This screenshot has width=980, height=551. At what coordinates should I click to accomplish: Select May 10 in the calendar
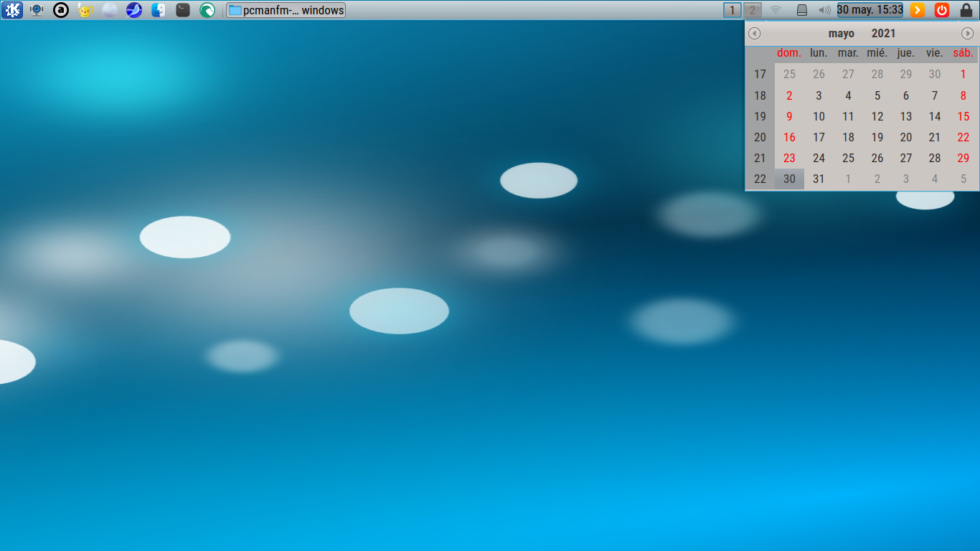tap(819, 116)
